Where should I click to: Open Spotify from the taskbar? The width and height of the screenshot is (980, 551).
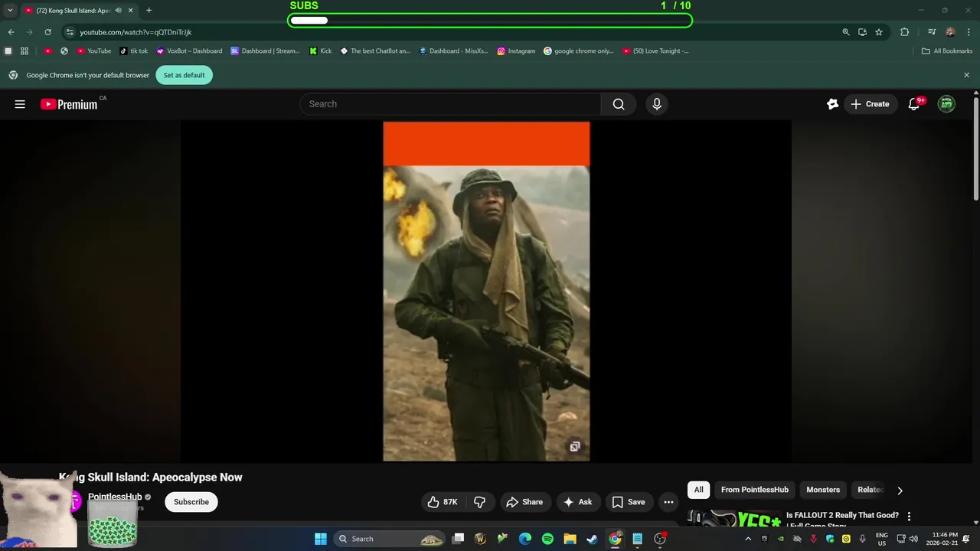point(547,539)
